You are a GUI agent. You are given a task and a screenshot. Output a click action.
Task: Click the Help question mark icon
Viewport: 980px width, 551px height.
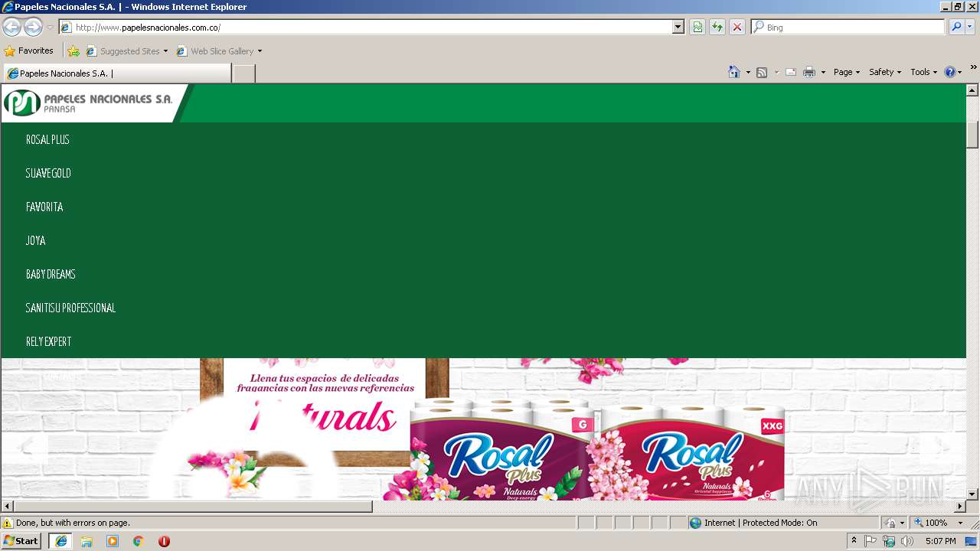click(x=950, y=72)
